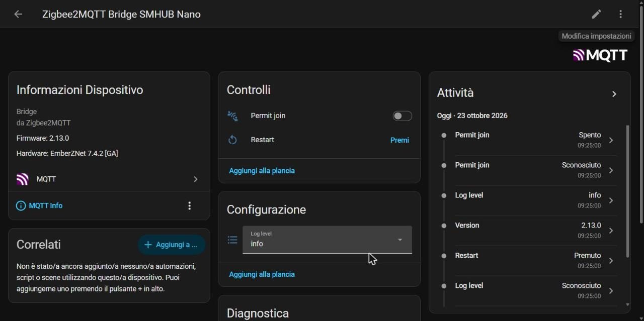
Task: Click Aggiungi alla plancia under Controlli
Action: (262, 171)
